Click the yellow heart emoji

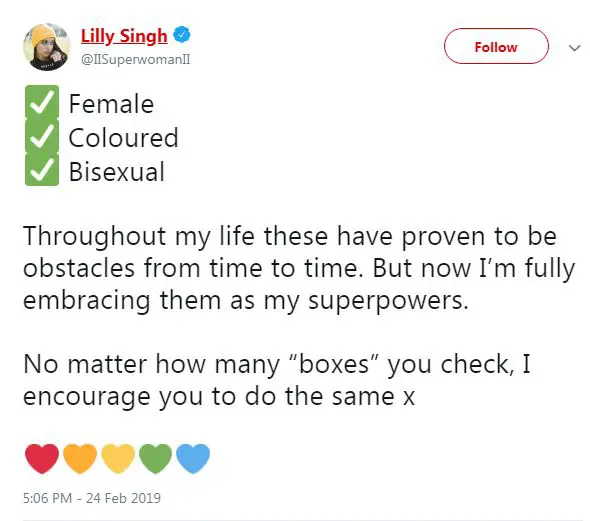(118, 458)
